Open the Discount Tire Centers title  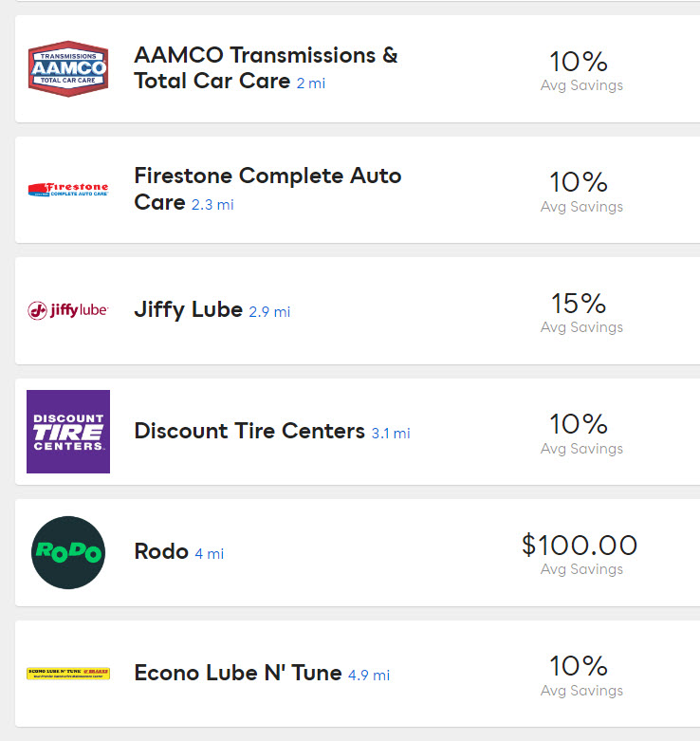(249, 431)
